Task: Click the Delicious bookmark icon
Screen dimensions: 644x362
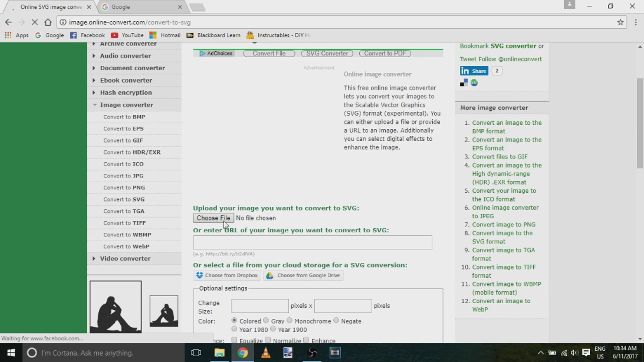Action: [x=464, y=83]
